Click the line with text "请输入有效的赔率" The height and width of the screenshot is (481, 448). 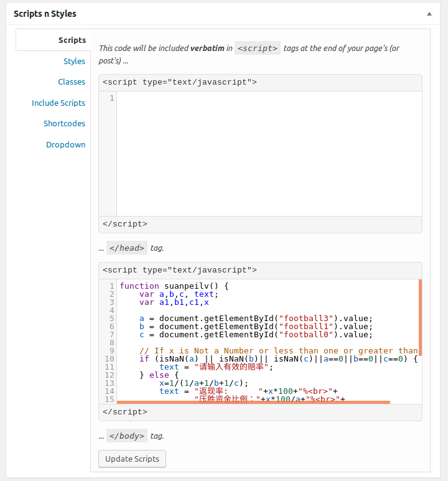point(216,367)
